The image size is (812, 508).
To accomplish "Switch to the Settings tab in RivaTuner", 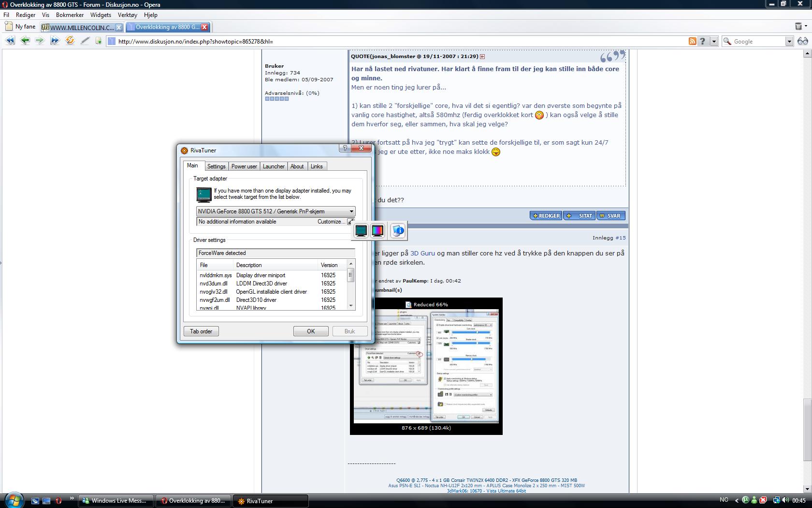I will 216,166.
